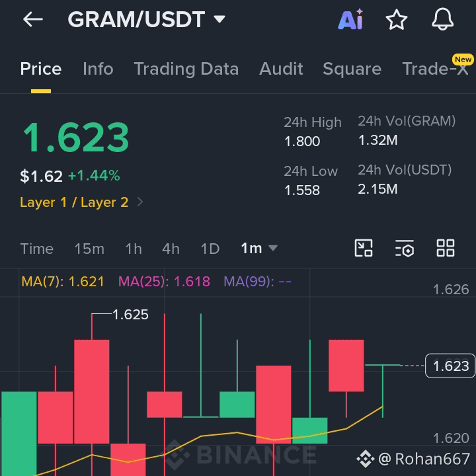Viewport: 476px width, 476px height.
Task: Click the 1.625 high marker on chart
Action: point(130,315)
